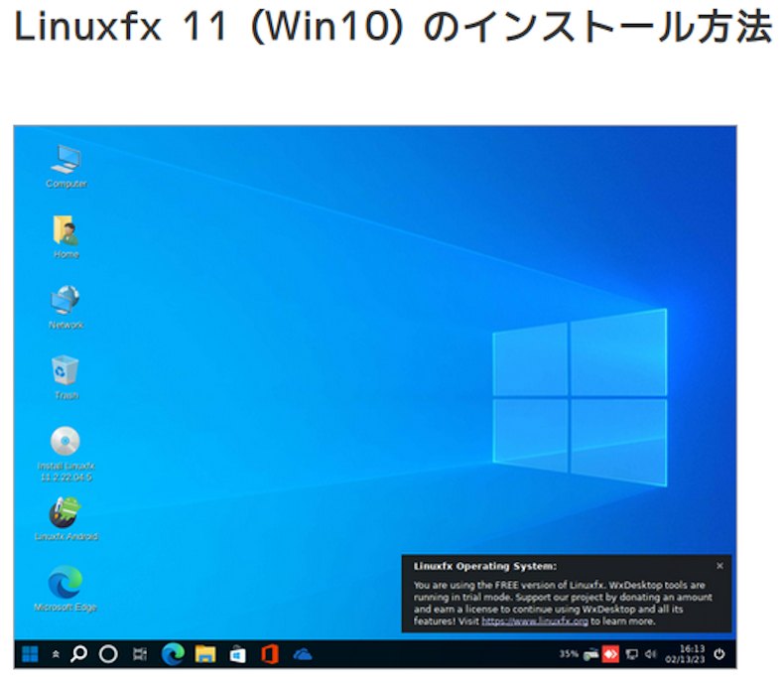This screenshot has height=687, width=784.
Task: Open the Network desktop icon
Action: (65, 302)
